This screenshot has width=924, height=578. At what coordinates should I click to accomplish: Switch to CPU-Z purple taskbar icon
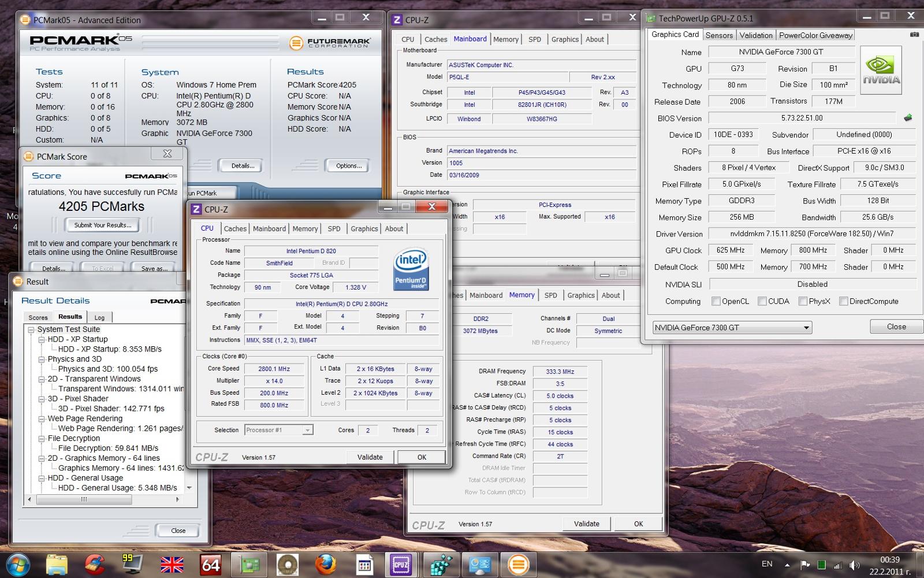401,565
